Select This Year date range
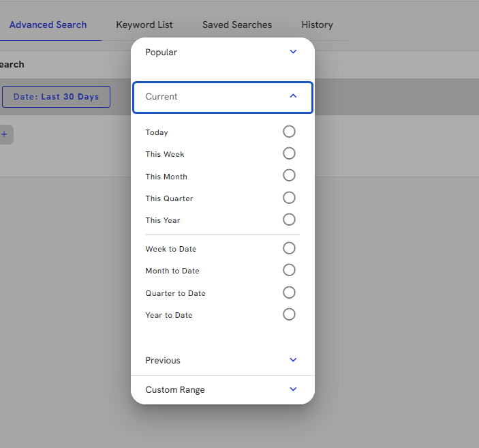 [x=289, y=220]
